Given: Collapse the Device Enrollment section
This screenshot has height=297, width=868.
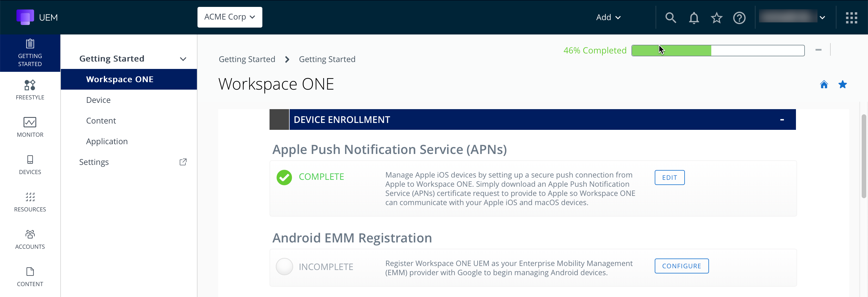Looking at the screenshot, I should pyautogui.click(x=782, y=120).
